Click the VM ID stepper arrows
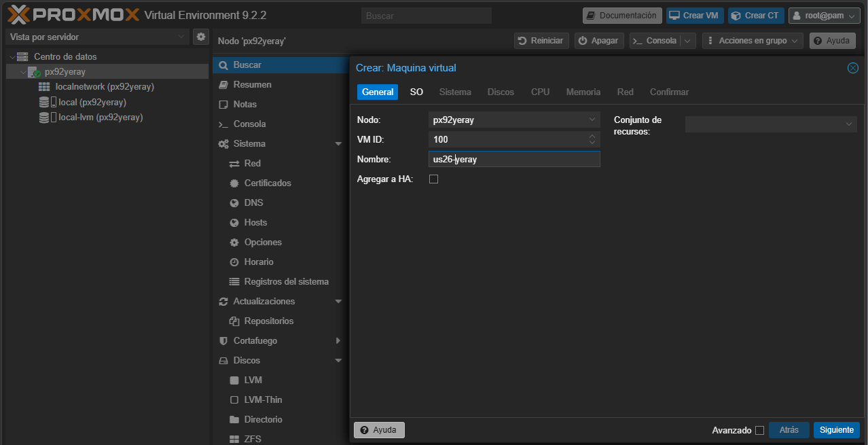Screen dimensions: 868x445 point(592,139)
